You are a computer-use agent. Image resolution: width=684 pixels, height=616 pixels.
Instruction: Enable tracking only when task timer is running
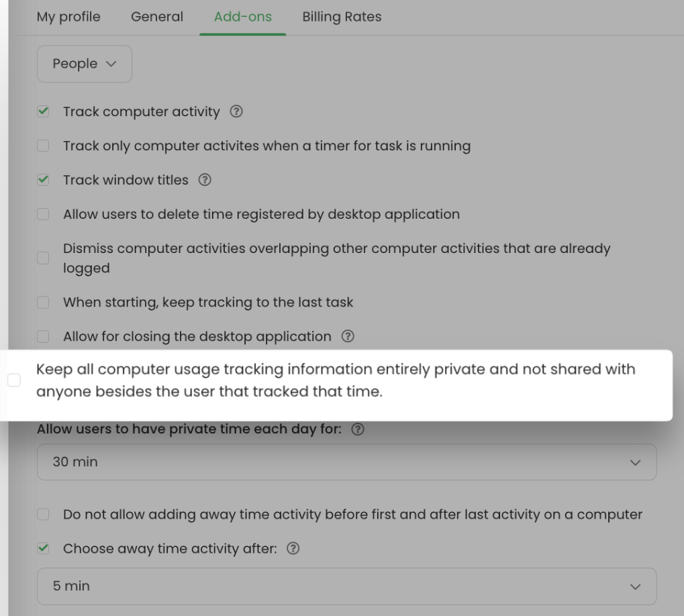tap(43, 146)
